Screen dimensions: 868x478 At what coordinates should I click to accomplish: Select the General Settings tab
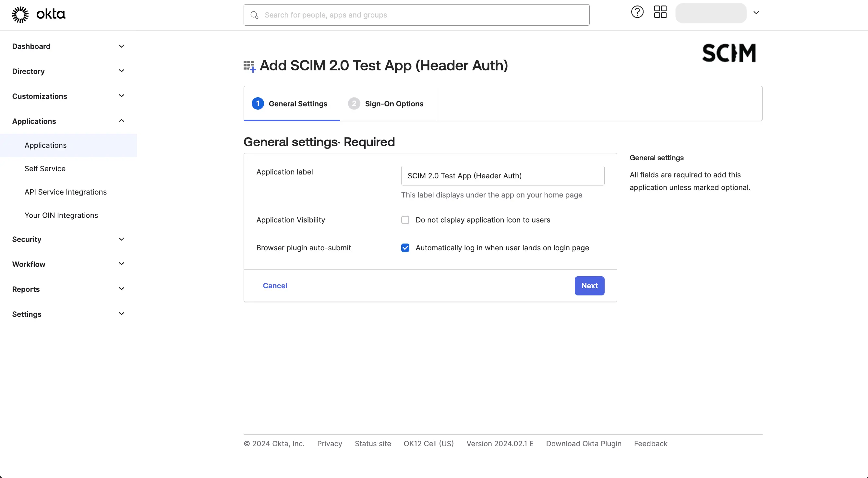(298, 103)
